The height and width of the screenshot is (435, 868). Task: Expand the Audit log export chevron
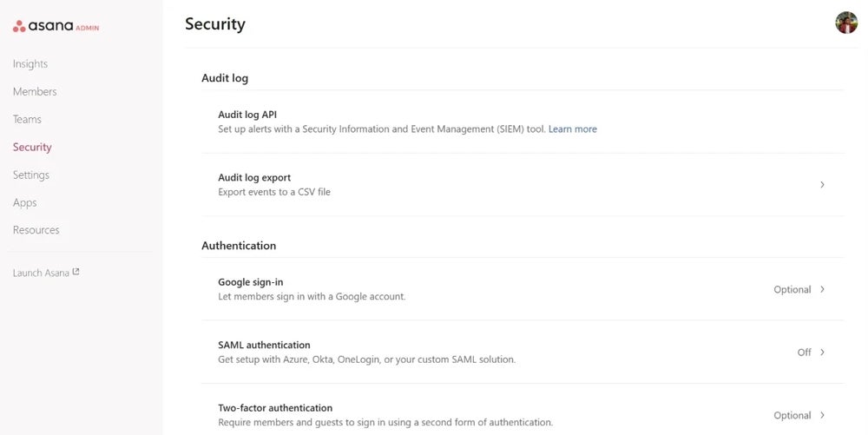coord(822,184)
